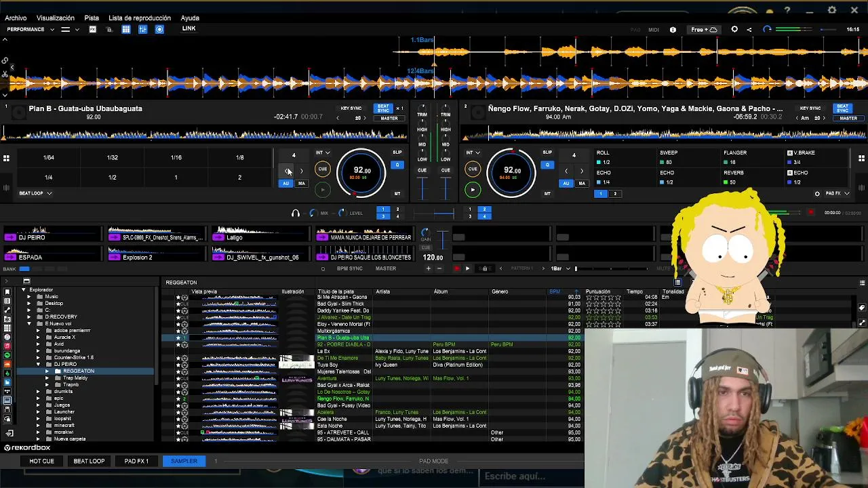Toggle AU loop mode on deck 2
Screen dimensions: 868x488
click(x=566, y=184)
